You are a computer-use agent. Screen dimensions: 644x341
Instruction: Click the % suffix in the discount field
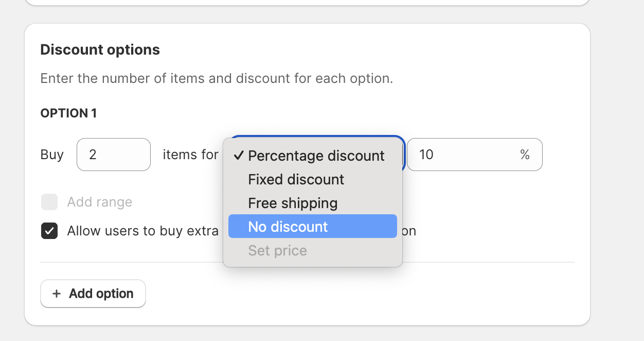[x=525, y=155]
